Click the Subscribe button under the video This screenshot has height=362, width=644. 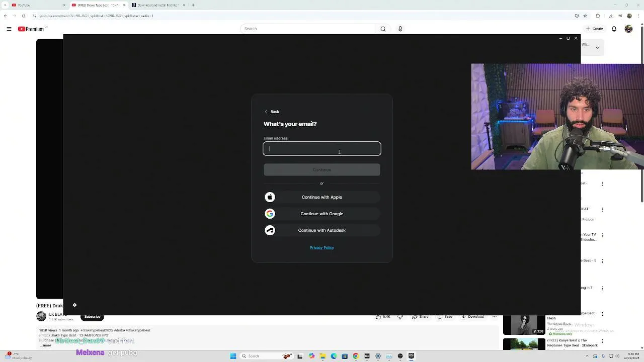[92, 317]
